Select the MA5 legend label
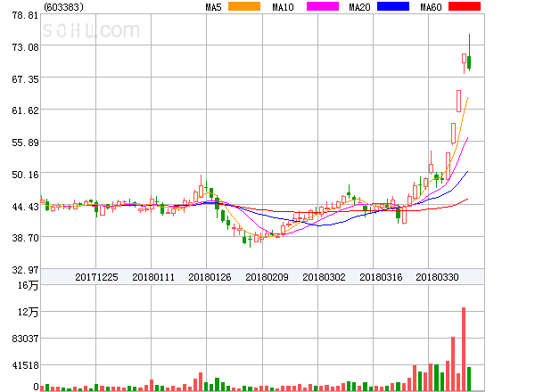This screenshot has width=535, height=392. pos(213,7)
